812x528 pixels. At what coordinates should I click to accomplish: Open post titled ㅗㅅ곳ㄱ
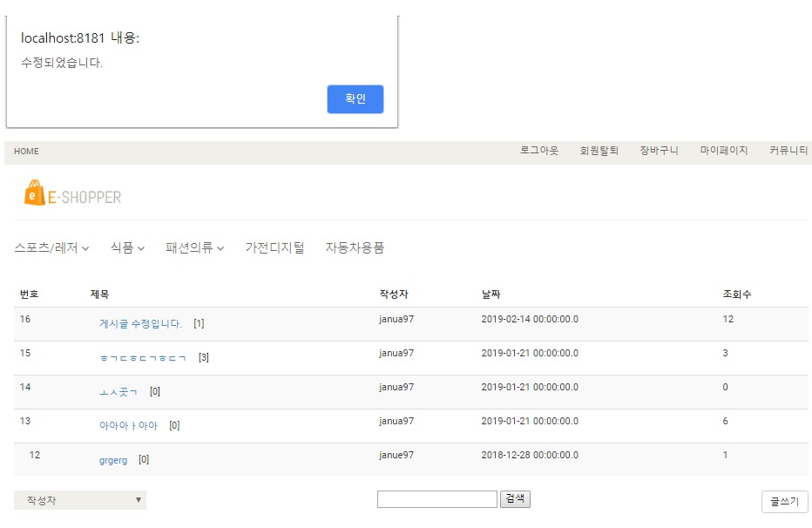tap(118, 392)
